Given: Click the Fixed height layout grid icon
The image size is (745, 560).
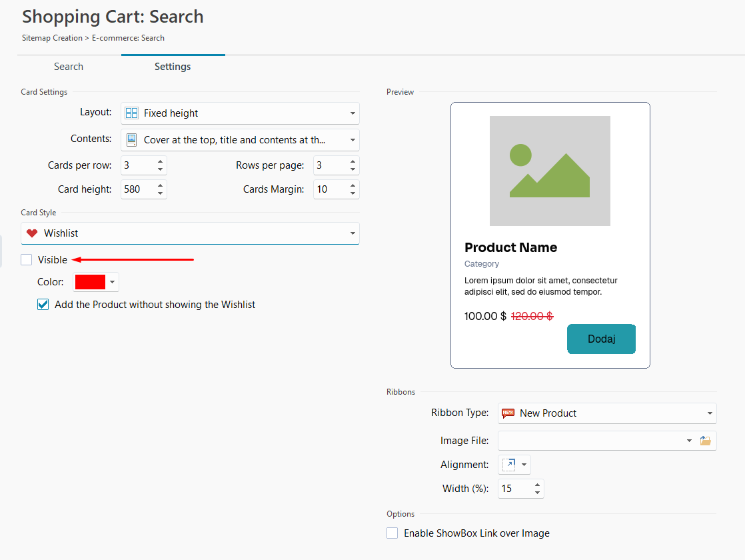Looking at the screenshot, I should [x=132, y=113].
